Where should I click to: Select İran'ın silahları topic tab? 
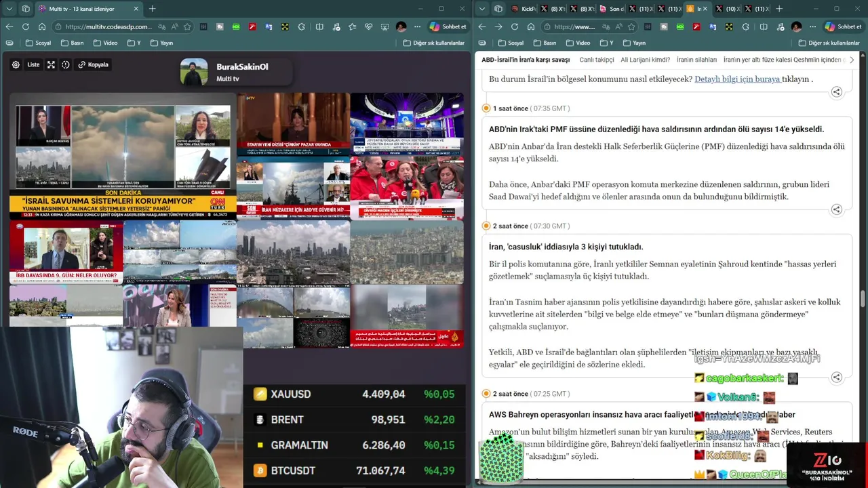click(696, 60)
